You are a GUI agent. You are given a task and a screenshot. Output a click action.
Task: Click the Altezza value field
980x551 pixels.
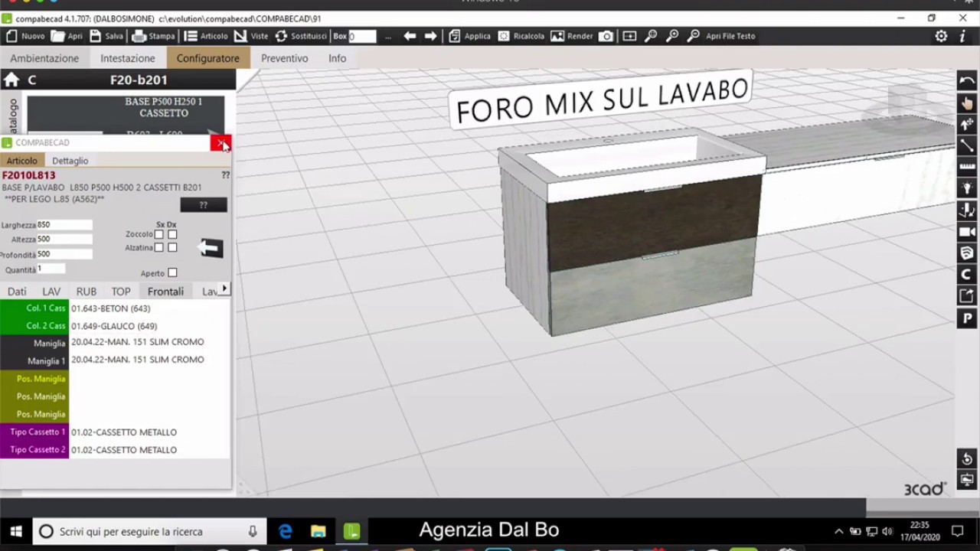click(64, 240)
